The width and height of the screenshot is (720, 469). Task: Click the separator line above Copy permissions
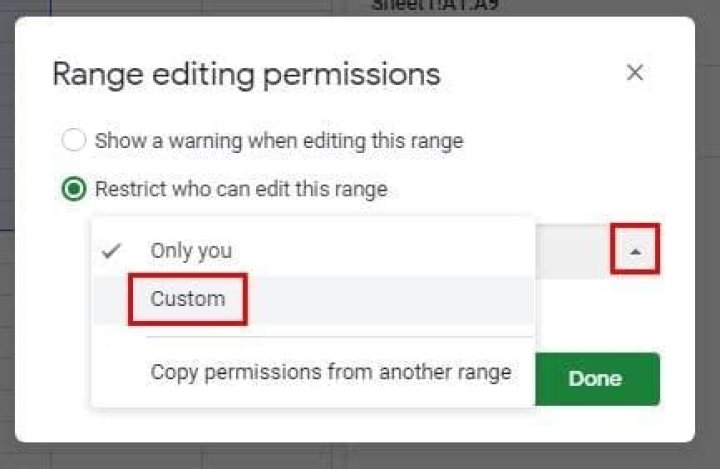(x=340, y=337)
